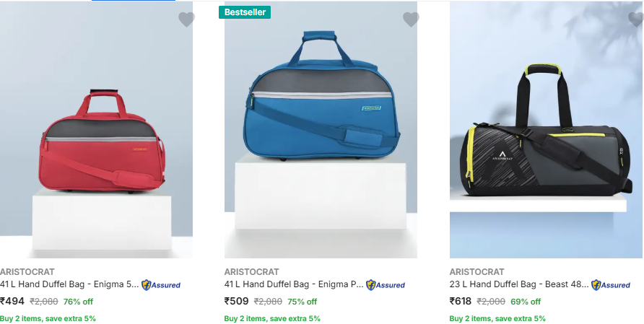Click Assured badge on red duffel listing
Screen dimensions: 644x324
161,285
